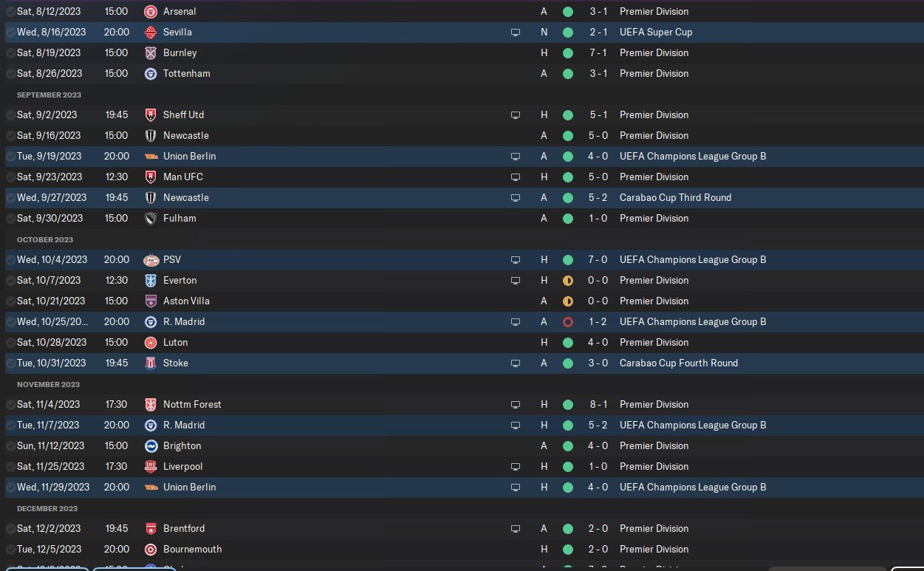Toggle the checkmark beside the Brentford fixture

tap(10, 529)
